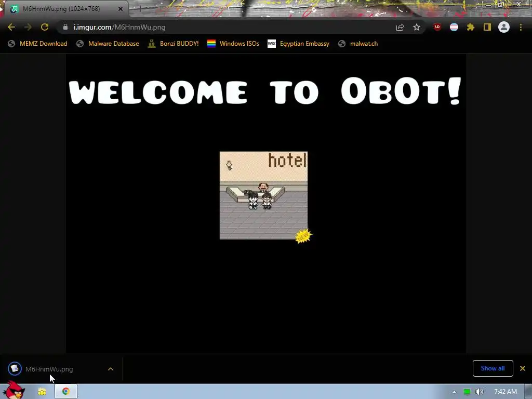Open the malwat.ch bookmark
532x399 pixels.
coord(358,44)
